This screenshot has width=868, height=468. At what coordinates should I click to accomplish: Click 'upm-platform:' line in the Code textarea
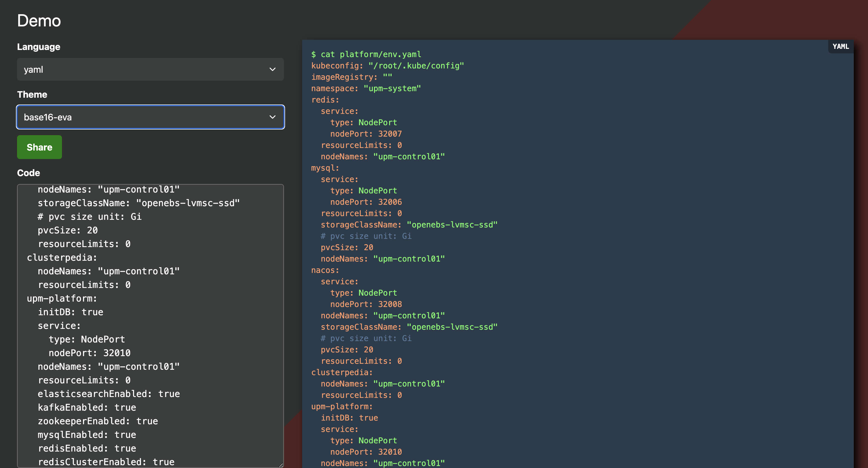pyautogui.click(x=62, y=298)
